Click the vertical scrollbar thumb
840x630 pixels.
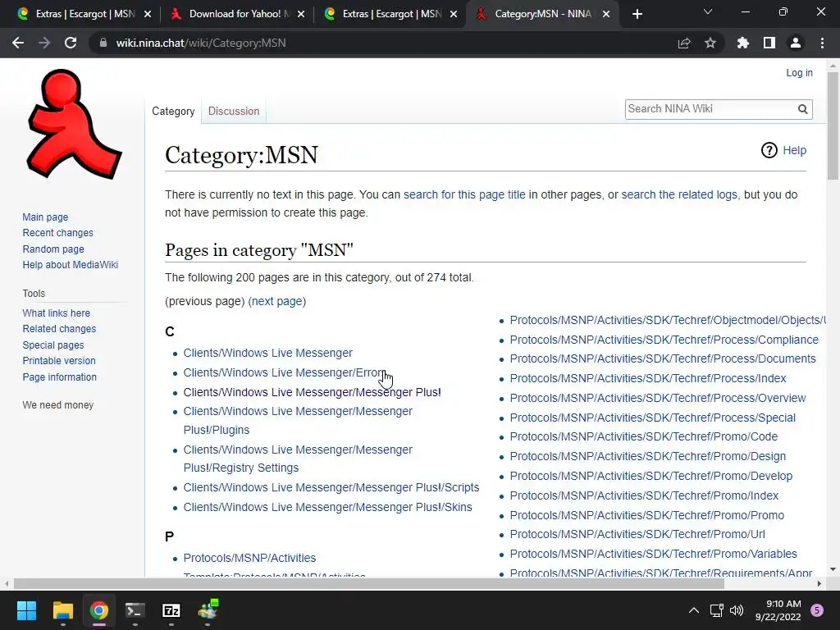pyautogui.click(x=833, y=126)
